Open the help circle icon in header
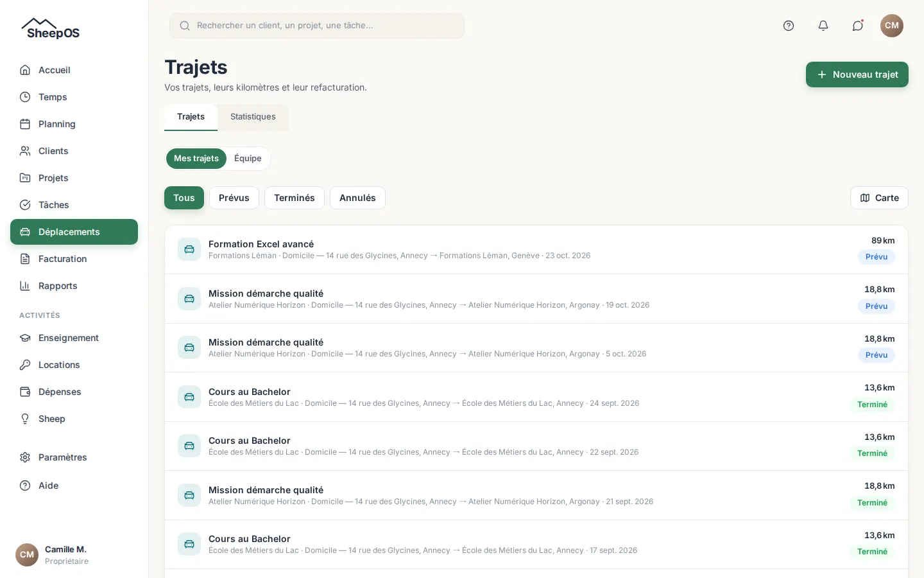This screenshot has height=578, width=924. click(789, 26)
